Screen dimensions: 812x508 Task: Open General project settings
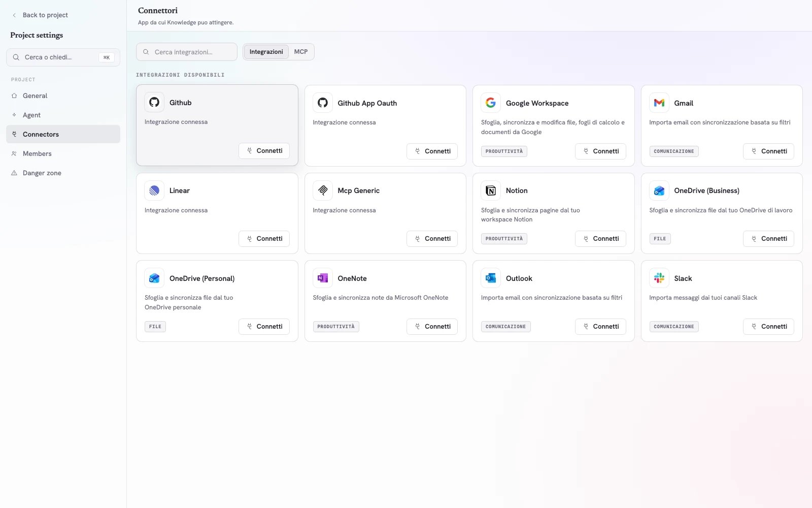pos(63,96)
